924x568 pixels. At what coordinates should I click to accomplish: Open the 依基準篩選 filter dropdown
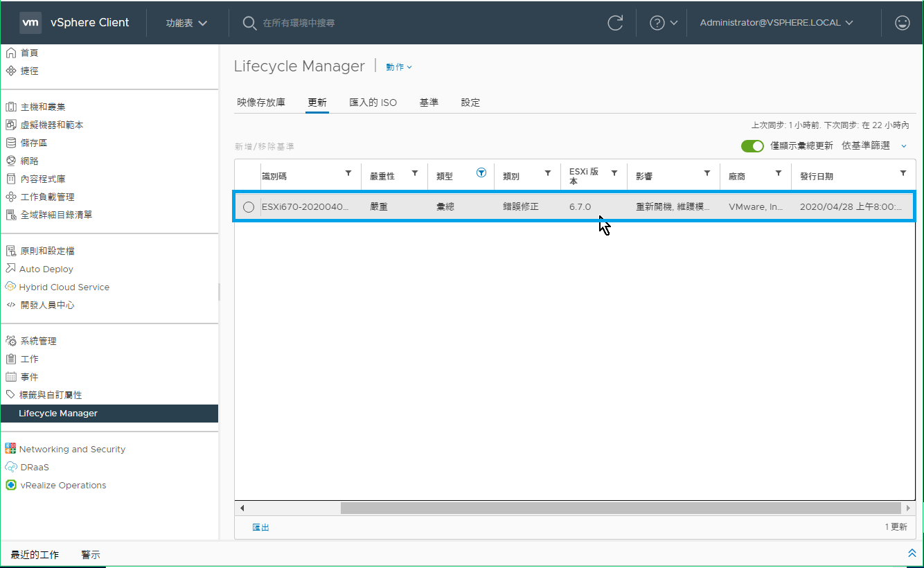pyautogui.click(x=874, y=146)
